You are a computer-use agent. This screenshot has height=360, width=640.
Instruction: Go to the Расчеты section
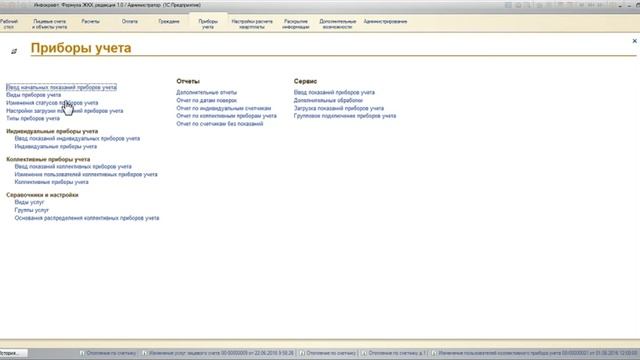(90, 21)
